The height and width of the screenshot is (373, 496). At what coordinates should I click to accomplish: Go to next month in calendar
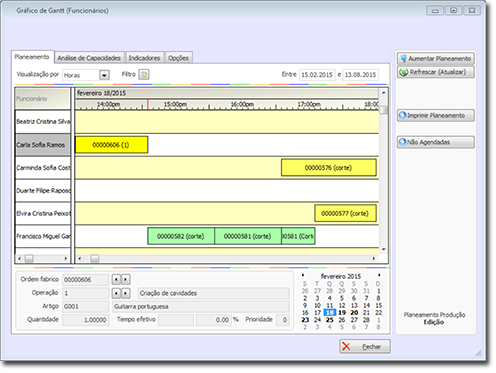pyautogui.click(x=379, y=275)
